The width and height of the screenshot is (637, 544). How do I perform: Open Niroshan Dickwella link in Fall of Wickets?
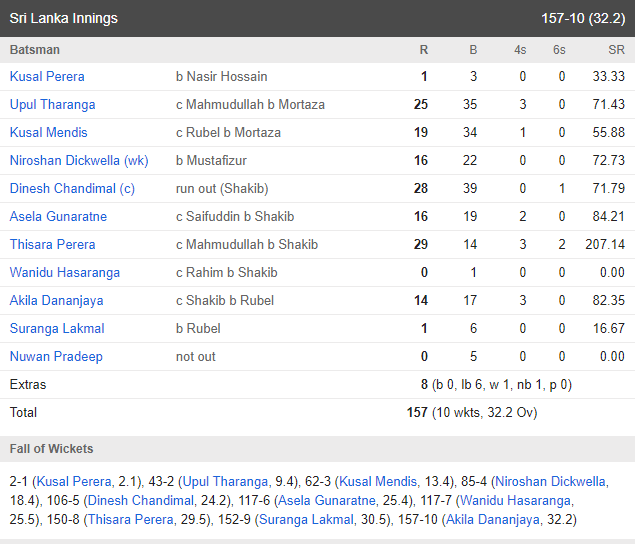tap(550, 481)
